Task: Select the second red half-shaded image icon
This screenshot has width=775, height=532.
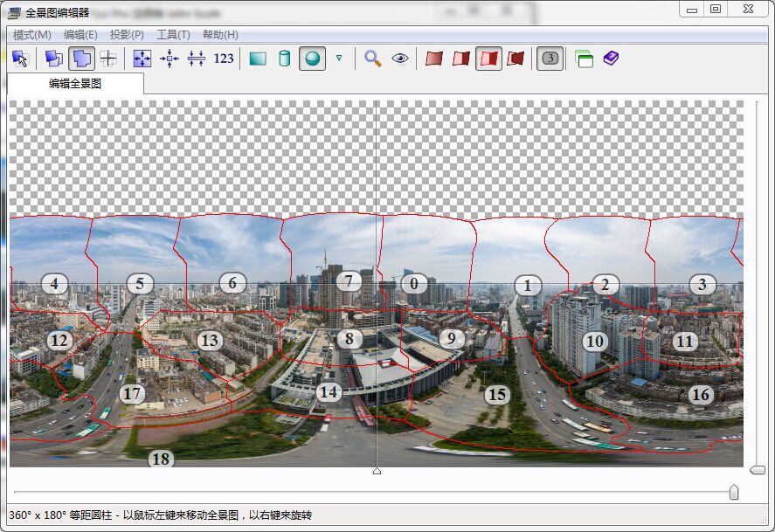Action: click(x=461, y=59)
